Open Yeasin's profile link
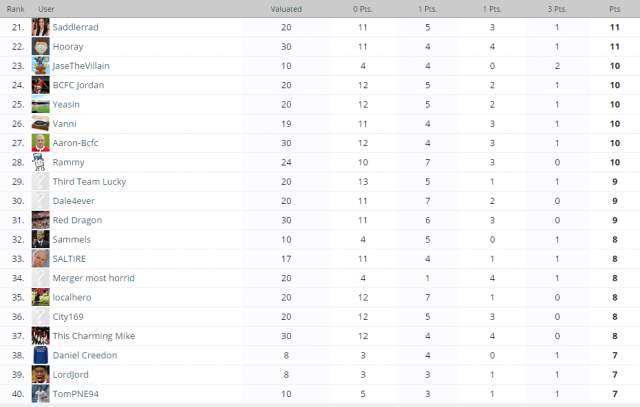Viewport: 640px width, 407px height. coord(66,104)
